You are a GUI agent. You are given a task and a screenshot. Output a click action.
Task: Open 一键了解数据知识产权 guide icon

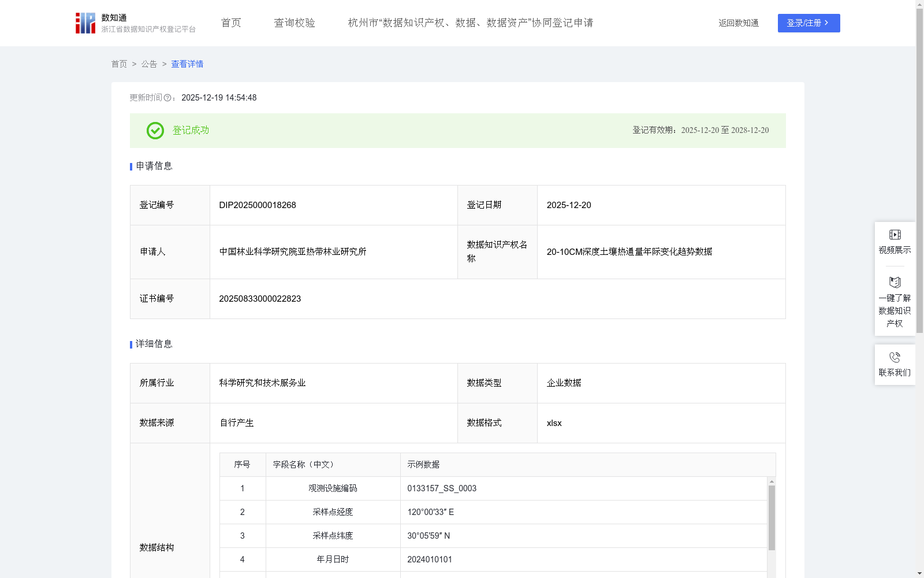(895, 282)
